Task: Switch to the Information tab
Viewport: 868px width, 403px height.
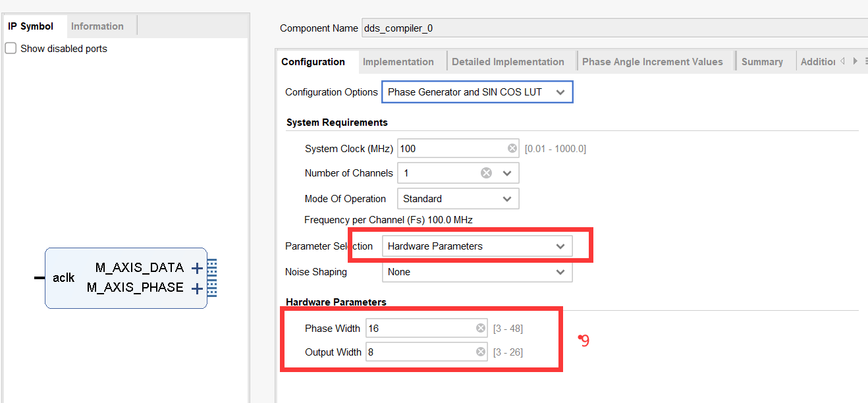Action: click(x=97, y=26)
